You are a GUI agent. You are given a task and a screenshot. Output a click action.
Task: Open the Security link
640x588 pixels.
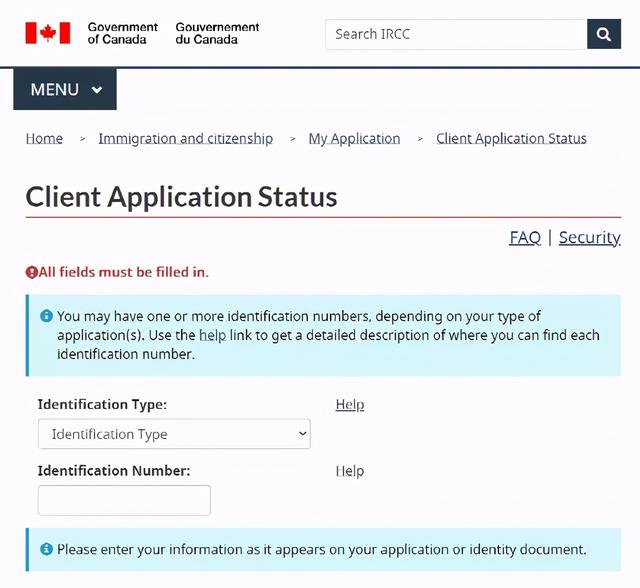[x=589, y=237]
